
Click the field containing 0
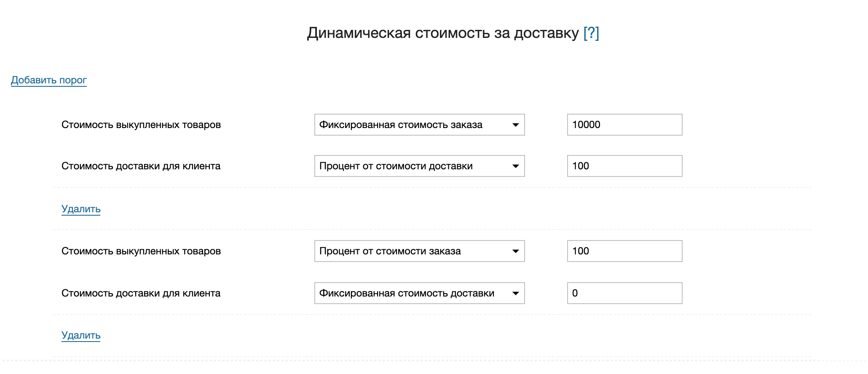point(624,294)
